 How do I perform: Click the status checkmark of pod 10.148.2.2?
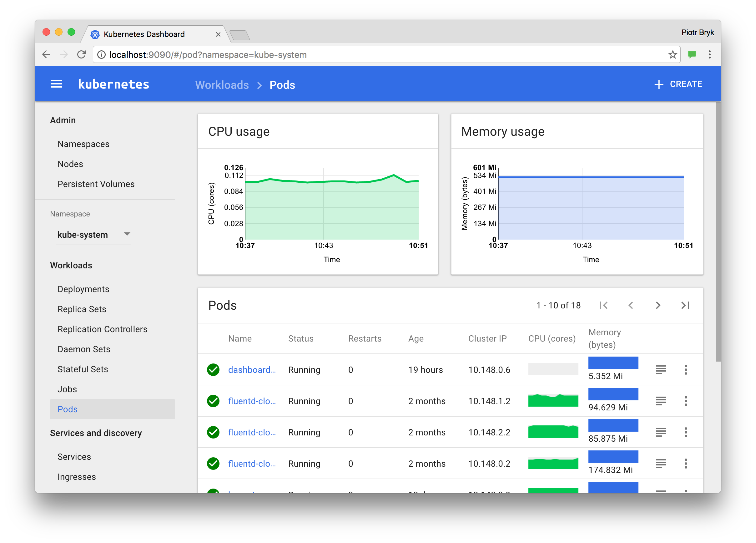click(213, 432)
